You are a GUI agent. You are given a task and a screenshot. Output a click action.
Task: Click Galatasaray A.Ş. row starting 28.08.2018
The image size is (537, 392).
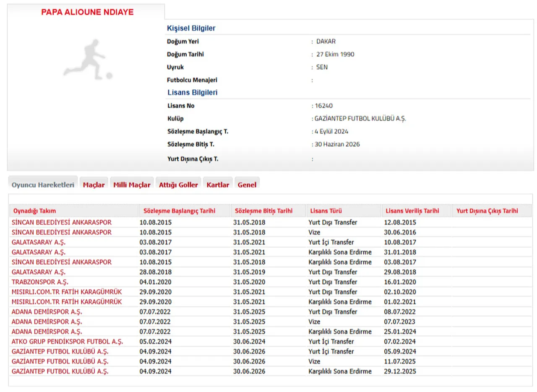point(39,272)
